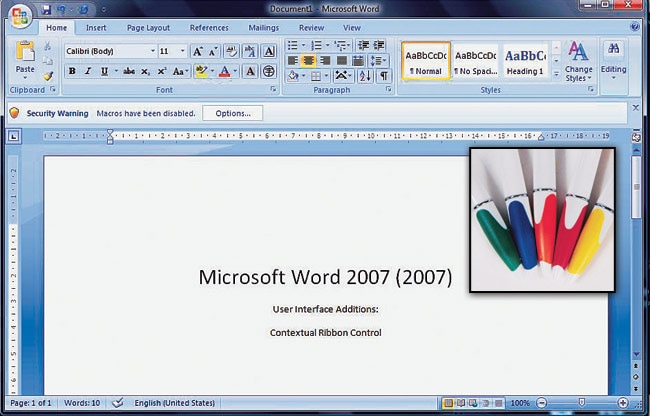This screenshot has height=416, width=650.
Task: Click the Grow Font icon
Action: 197,51
